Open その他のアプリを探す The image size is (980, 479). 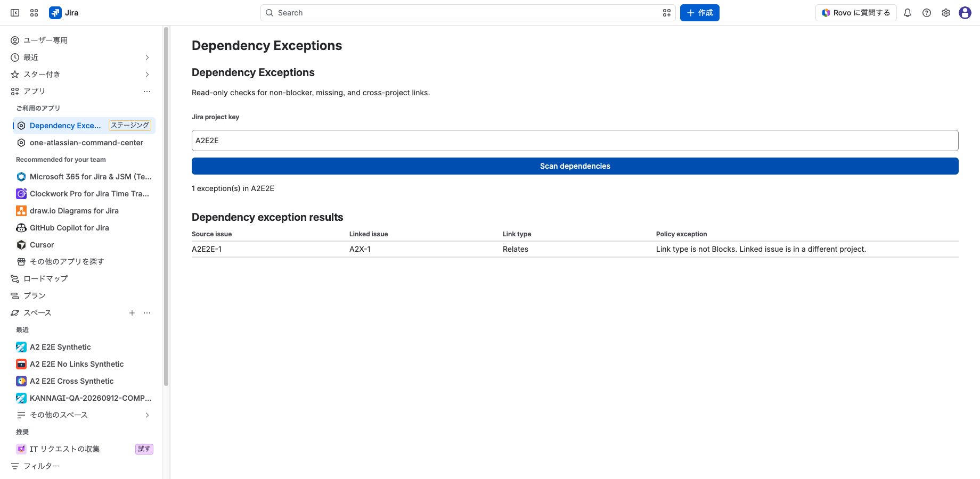(84, 262)
